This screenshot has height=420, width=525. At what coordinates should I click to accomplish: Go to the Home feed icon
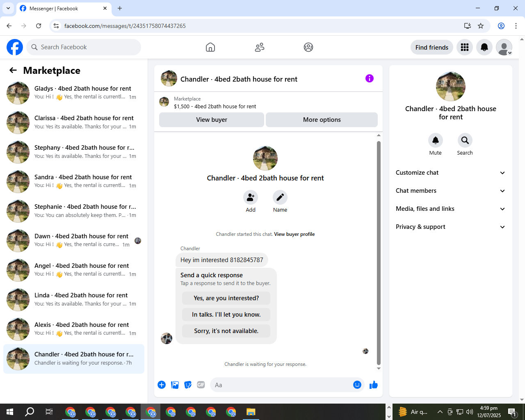210,47
